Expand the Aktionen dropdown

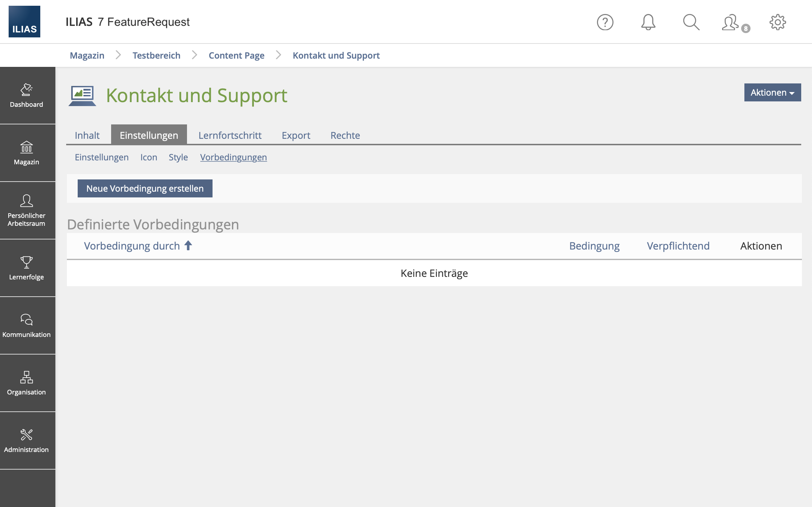point(772,92)
